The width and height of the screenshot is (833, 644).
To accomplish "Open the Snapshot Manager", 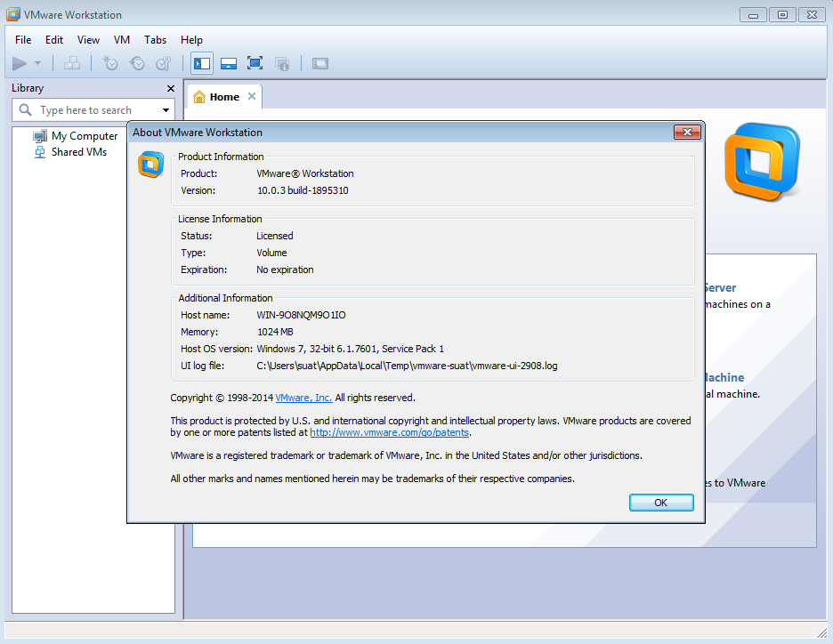I will 164,63.
